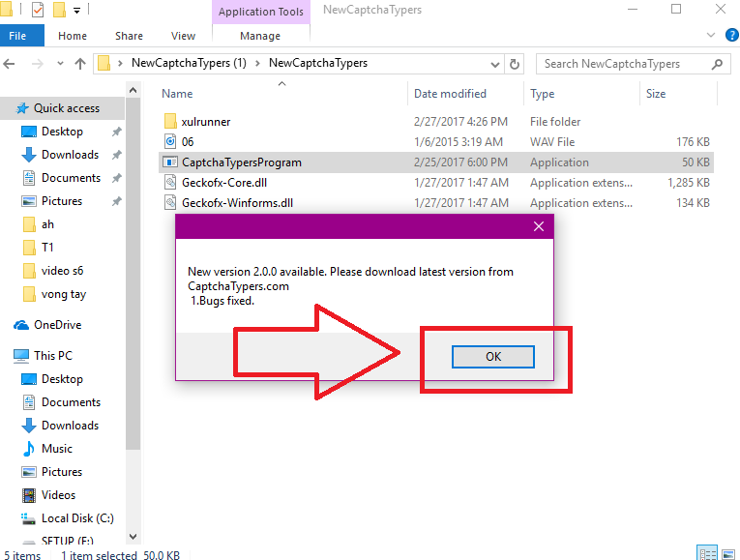
Task: Expand the ribbon with the chevron
Action: pyautogui.click(x=711, y=35)
